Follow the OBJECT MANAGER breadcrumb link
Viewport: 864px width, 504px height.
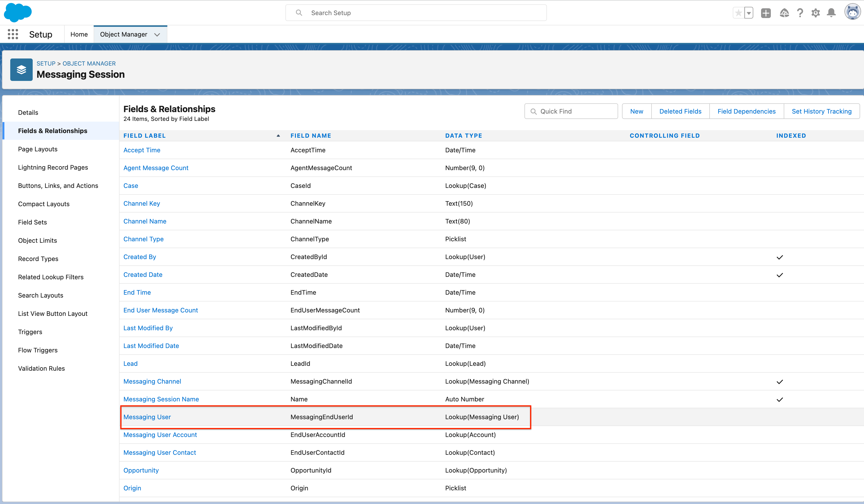pos(89,63)
